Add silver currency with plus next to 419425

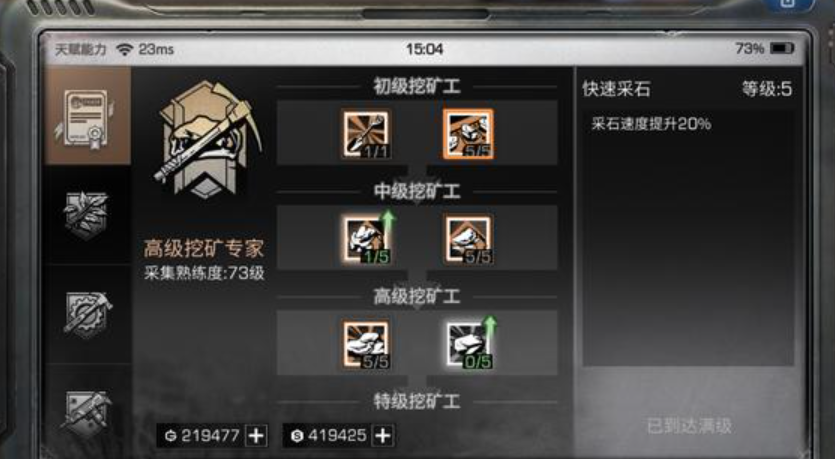click(383, 436)
